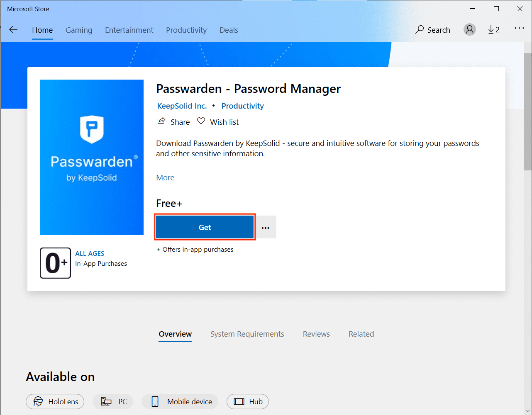Open the downloads and updates indicator
Image resolution: width=532 pixels, height=415 pixels.
[493, 29]
